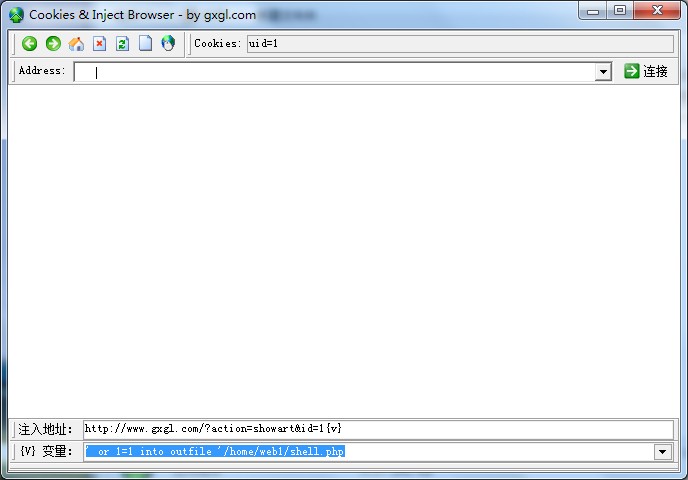Click the green arrow connect icon
688x480 pixels.
[631, 71]
